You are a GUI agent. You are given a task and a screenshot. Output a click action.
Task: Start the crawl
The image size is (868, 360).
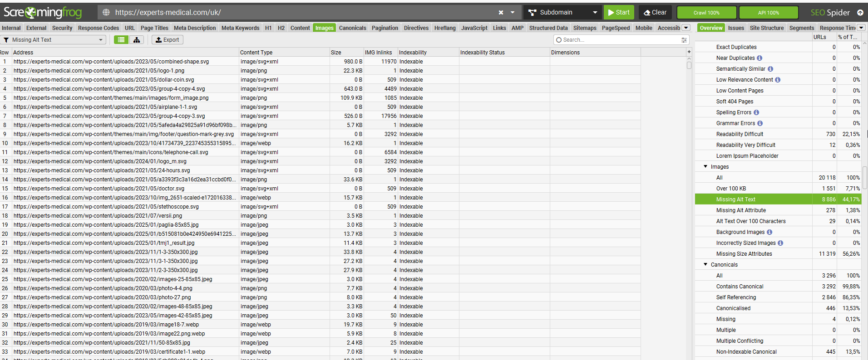618,12
